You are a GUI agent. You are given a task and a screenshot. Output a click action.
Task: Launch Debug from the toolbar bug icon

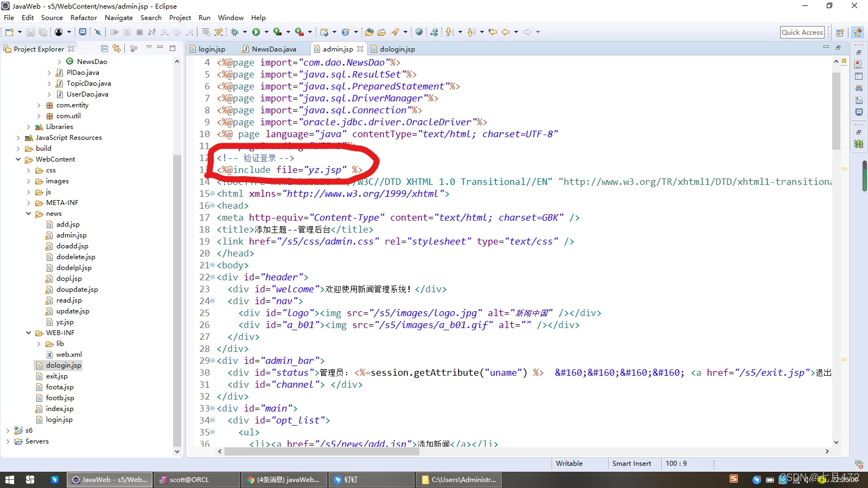235,32
